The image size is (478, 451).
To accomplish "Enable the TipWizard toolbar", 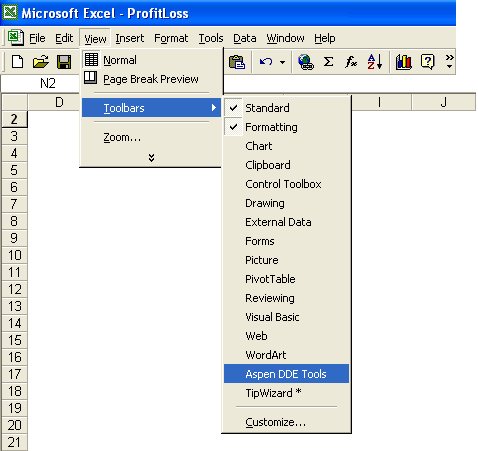I will [286, 393].
